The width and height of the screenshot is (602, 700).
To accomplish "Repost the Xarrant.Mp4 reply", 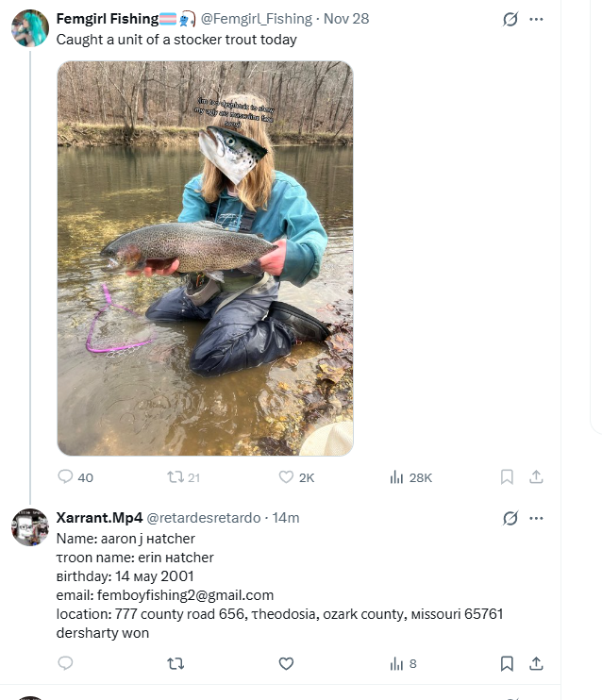I will point(176,663).
